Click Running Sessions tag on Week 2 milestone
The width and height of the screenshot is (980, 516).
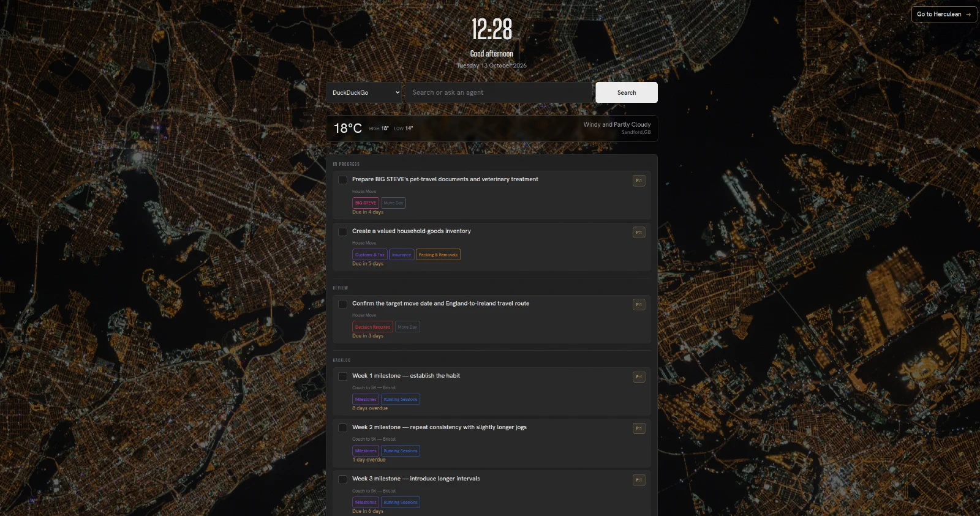click(x=401, y=451)
